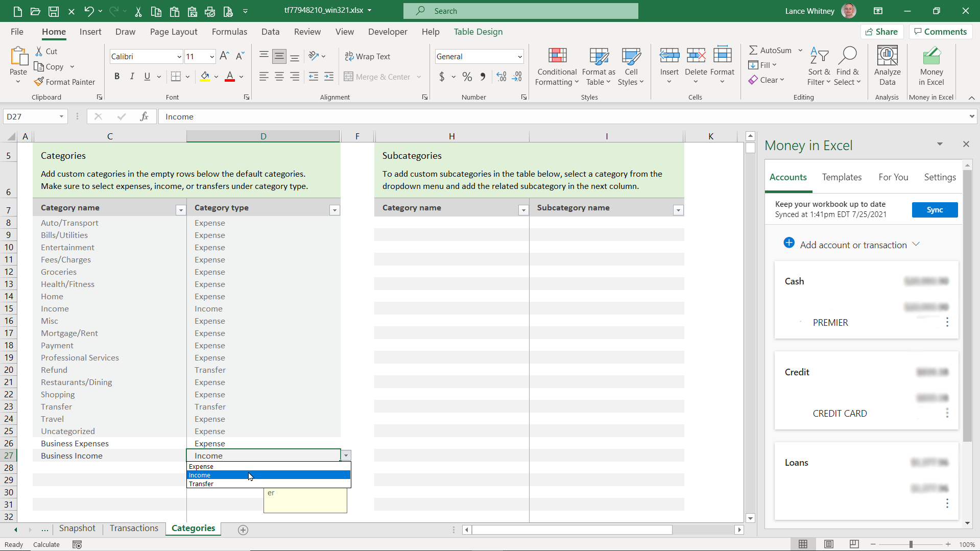Click the Comma Style icon
This screenshot has width=980, height=551.
coord(483,77)
